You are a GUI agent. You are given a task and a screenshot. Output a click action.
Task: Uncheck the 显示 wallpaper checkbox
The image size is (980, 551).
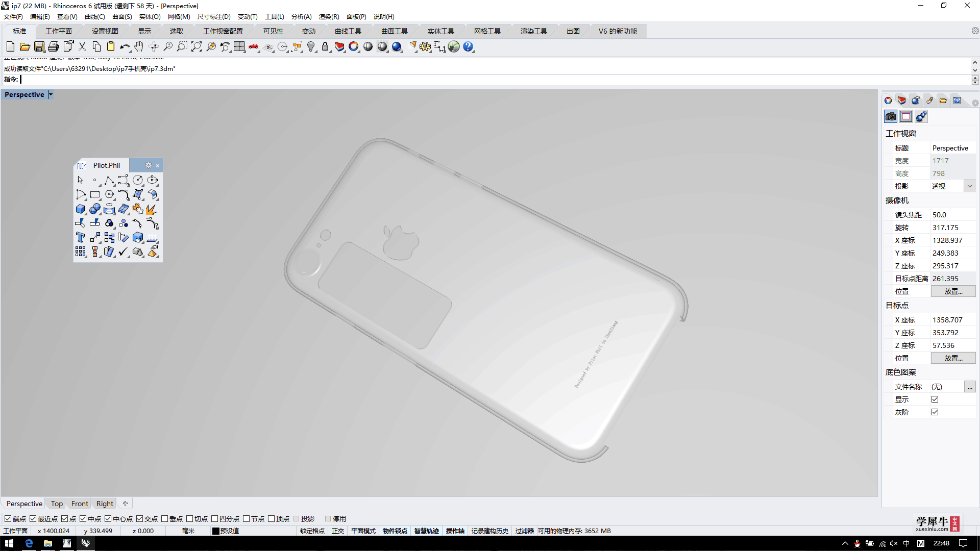(935, 399)
